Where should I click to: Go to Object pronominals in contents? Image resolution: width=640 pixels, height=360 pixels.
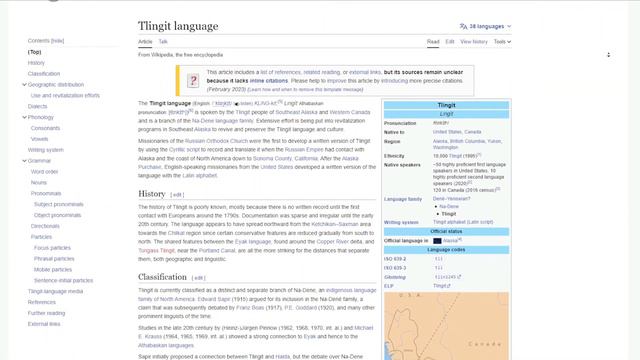[x=57, y=216]
